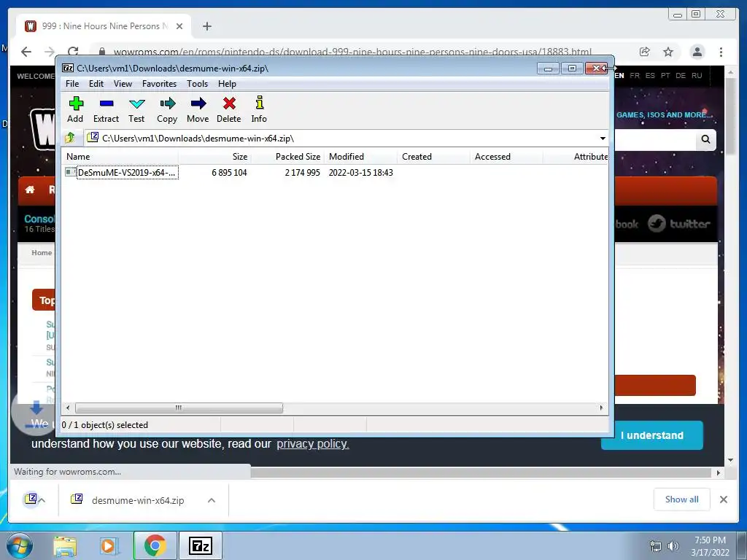Open the 7-Zip File menu
This screenshot has height=560, width=747.
pyautogui.click(x=72, y=84)
